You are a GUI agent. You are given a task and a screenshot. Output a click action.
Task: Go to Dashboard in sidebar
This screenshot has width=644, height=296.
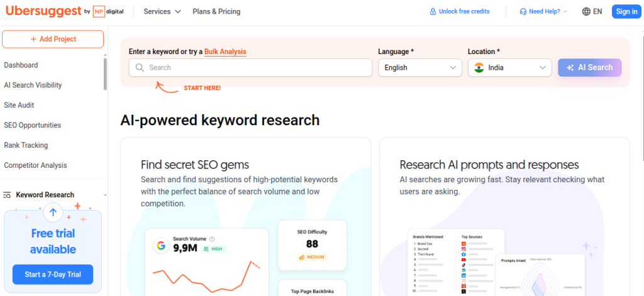coord(21,65)
